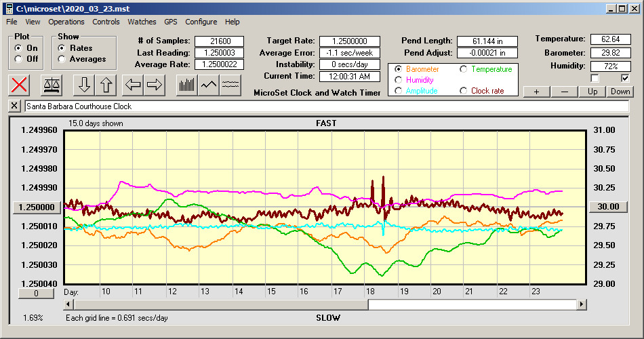Image resolution: width=644 pixels, height=339 pixels.
Task: Select the Humidity radio button
Action: [x=398, y=80]
